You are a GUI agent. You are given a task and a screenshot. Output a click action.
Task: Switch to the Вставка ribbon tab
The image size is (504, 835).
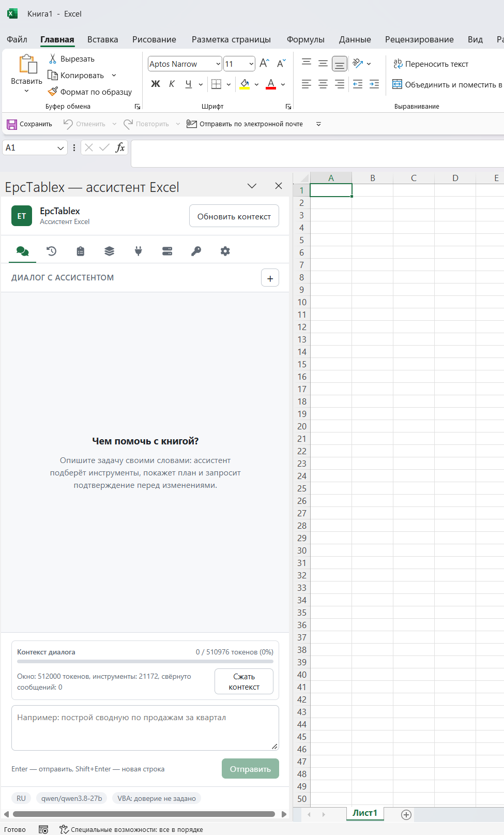tap(103, 39)
